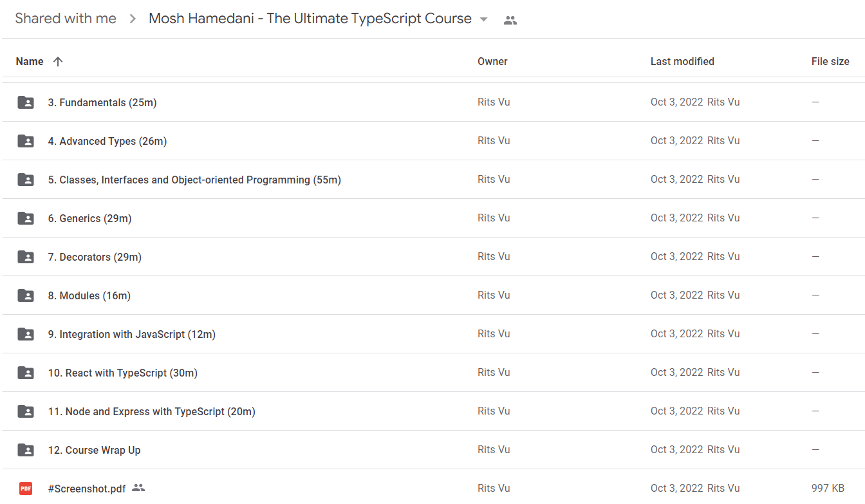Click the folder icon for 12. Course Wrap Up
The image size is (865, 504).
coord(26,450)
